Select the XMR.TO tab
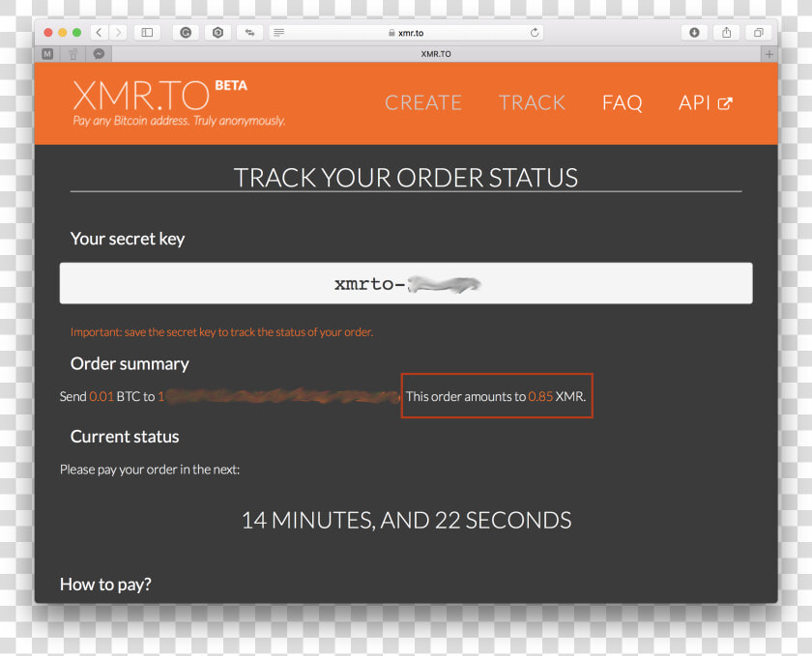The image size is (812, 656). 436,54
